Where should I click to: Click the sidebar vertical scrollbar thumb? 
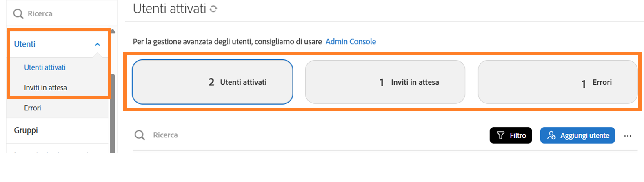[113, 115]
